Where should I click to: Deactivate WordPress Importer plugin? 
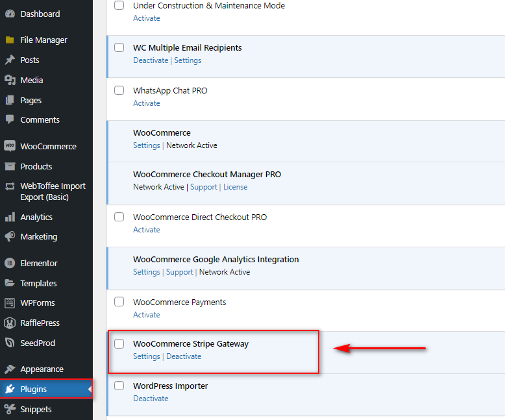[x=151, y=399]
